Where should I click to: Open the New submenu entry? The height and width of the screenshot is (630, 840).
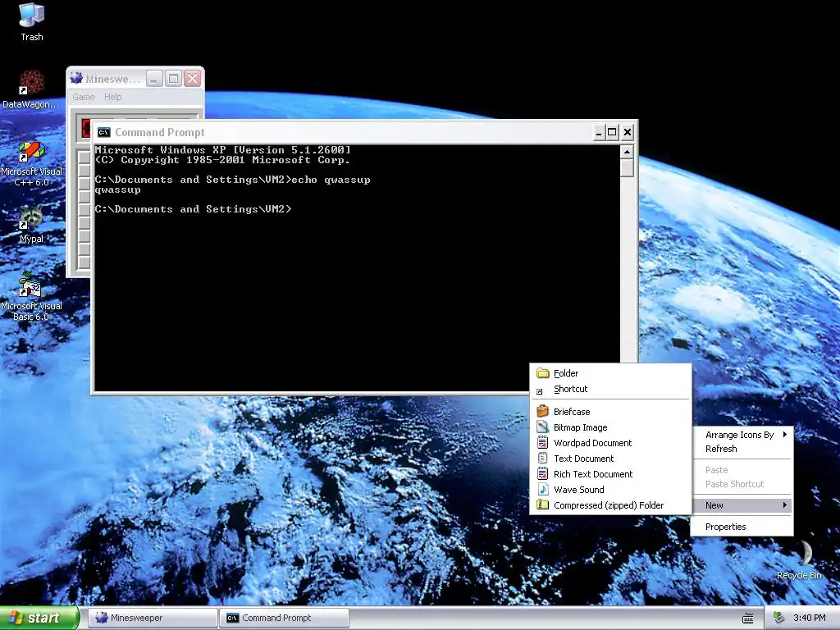point(742,505)
